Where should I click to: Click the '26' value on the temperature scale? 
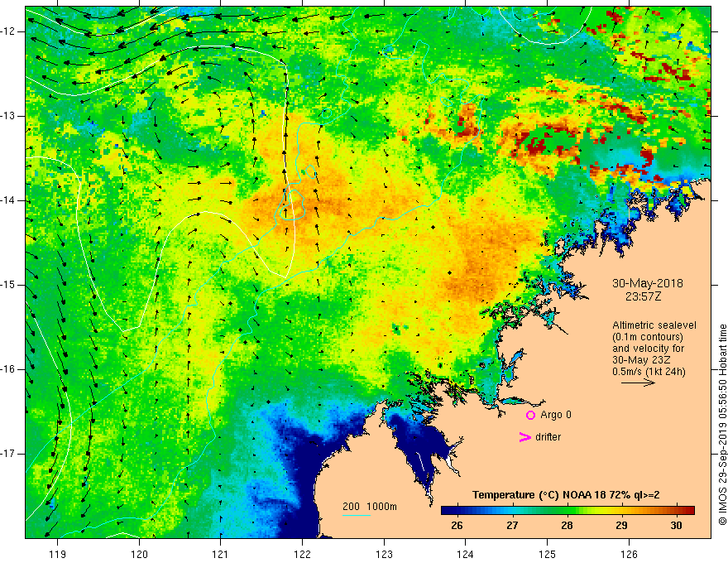(x=457, y=526)
